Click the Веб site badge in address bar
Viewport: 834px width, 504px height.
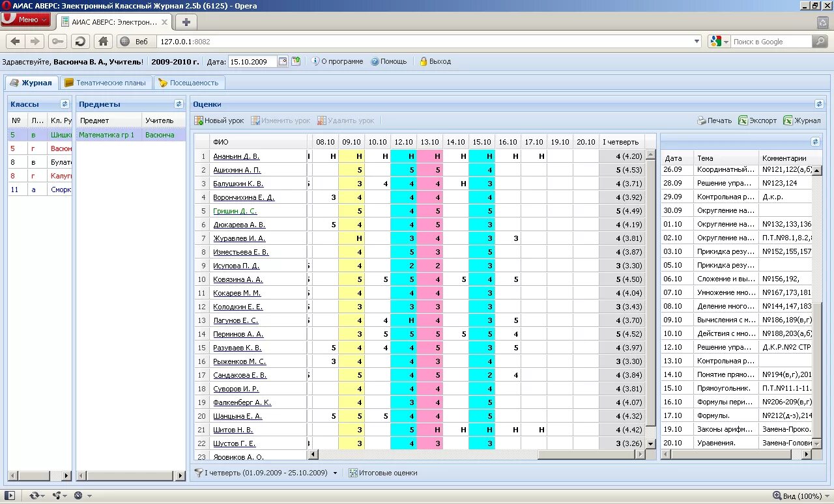click(x=135, y=42)
